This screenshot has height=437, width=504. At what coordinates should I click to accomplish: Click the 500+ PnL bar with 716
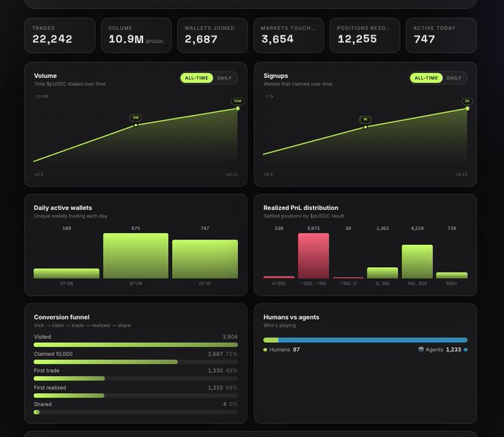[451, 275]
